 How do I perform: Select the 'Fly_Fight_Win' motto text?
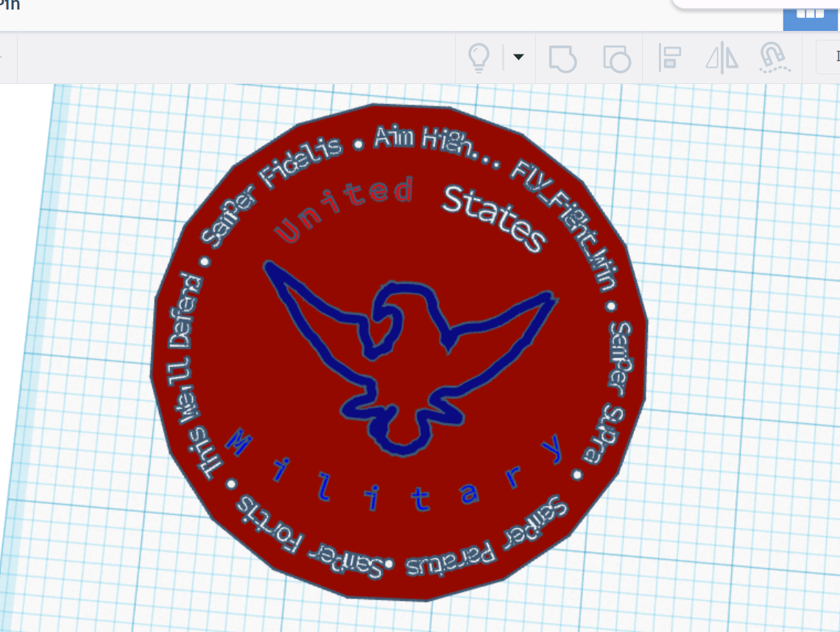coord(564,224)
